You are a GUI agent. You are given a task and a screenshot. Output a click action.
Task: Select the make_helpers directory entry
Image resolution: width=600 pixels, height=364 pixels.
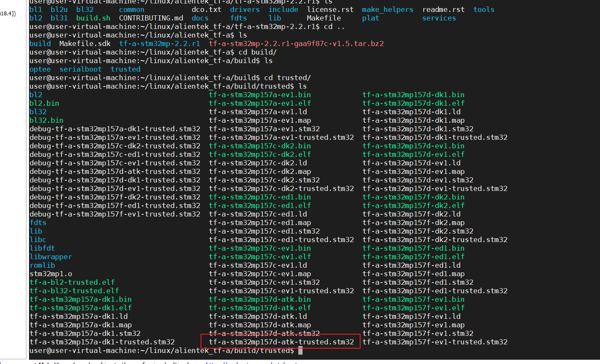point(388,9)
